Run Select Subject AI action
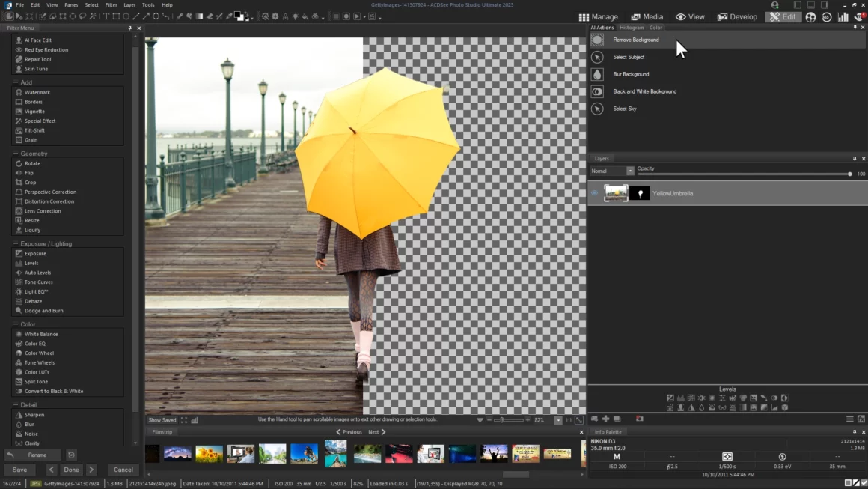This screenshot has width=868, height=489. click(x=629, y=57)
